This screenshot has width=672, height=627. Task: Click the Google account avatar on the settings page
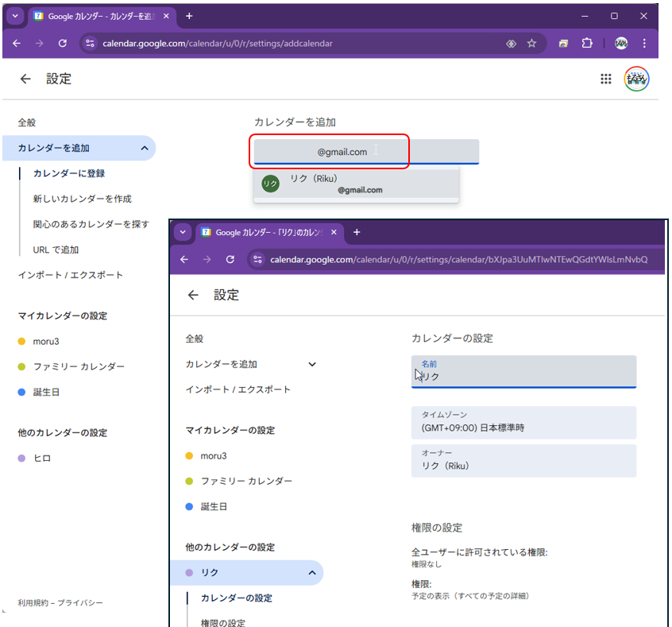point(637,79)
